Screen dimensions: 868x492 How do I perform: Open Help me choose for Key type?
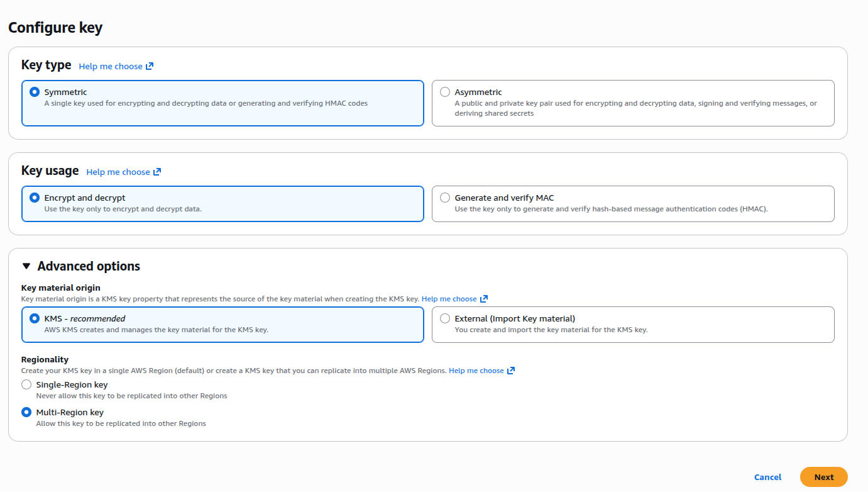[x=111, y=65]
